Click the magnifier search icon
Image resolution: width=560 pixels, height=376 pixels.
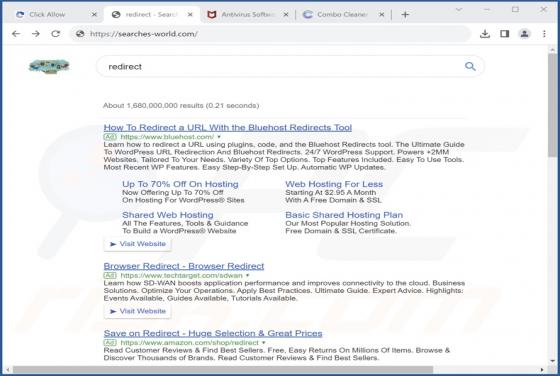pos(470,66)
